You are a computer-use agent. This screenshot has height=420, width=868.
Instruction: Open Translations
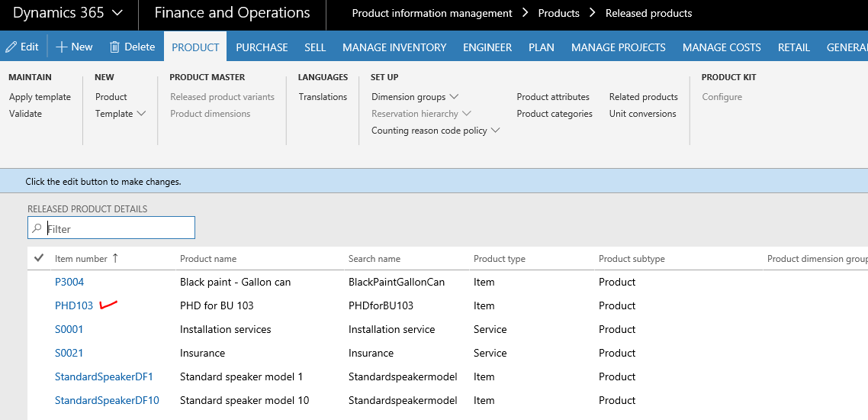click(x=323, y=97)
